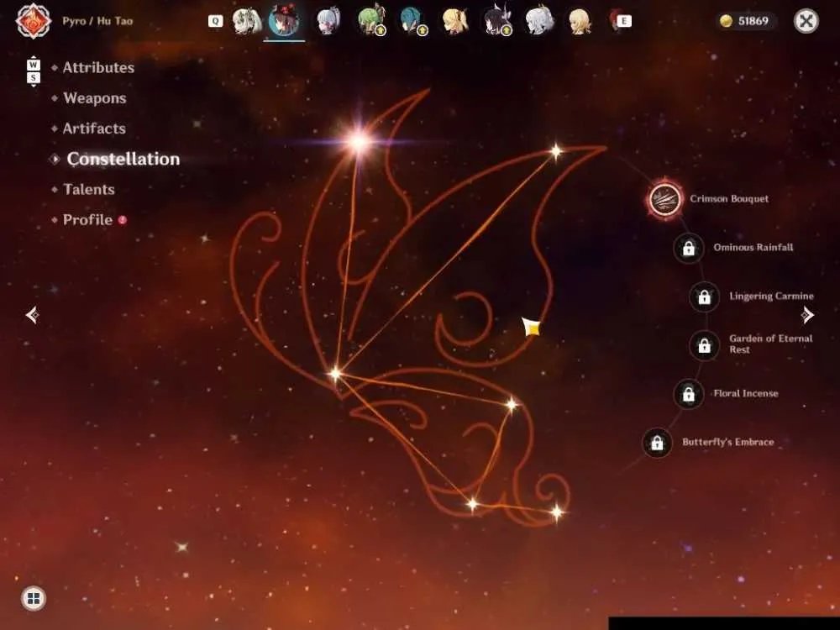
Task: Open the Crimson Bouquet constellation node
Action: click(664, 199)
